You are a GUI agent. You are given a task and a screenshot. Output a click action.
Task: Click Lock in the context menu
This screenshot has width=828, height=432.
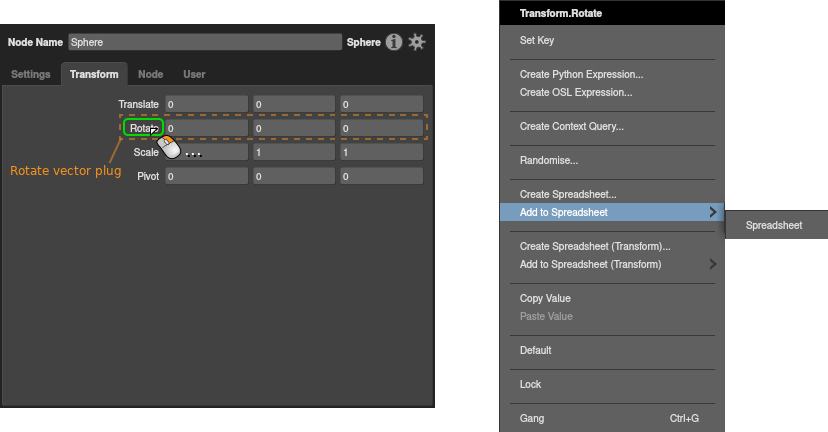click(530, 384)
